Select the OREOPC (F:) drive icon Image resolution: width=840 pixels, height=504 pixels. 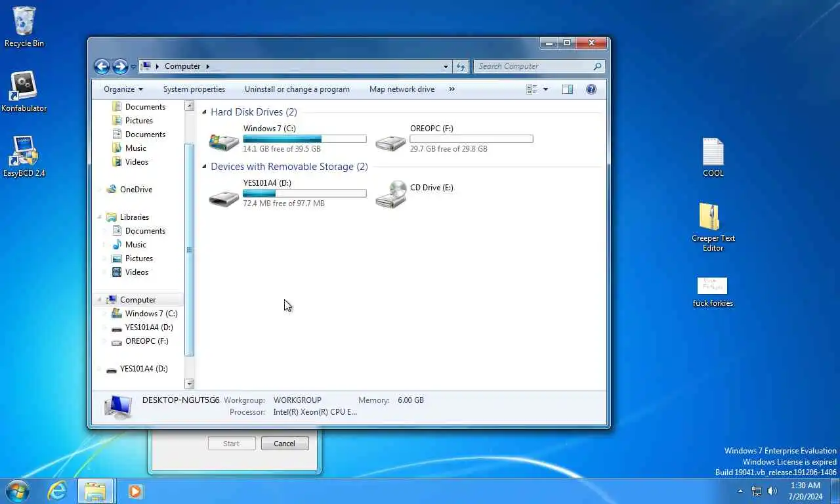pyautogui.click(x=390, y=141)
